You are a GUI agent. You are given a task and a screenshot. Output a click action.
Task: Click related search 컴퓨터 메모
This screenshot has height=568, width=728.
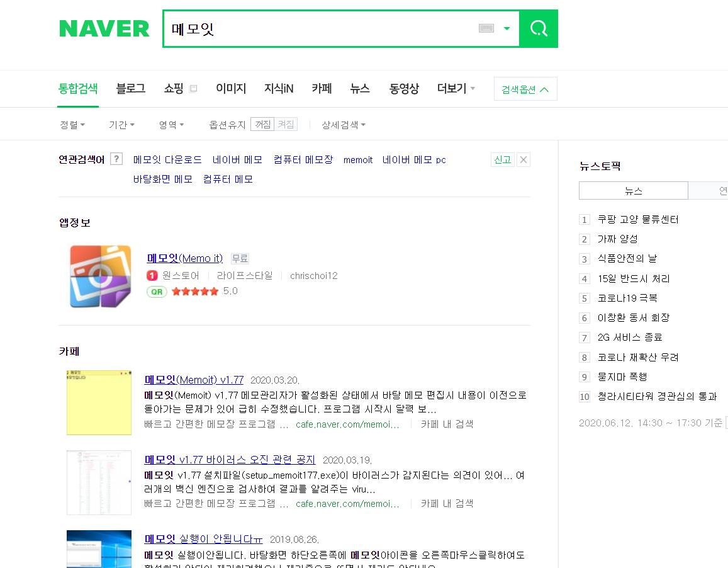tap(228, 179)
